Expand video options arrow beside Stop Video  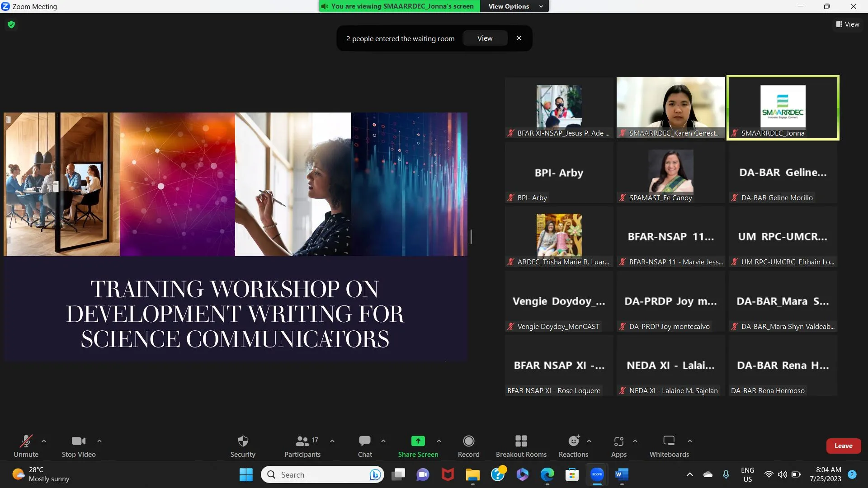[99, 441]
